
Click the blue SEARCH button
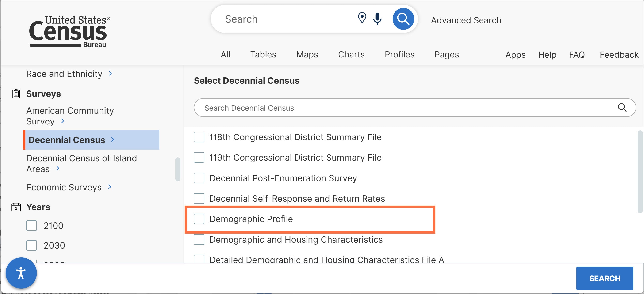(605, 278)
